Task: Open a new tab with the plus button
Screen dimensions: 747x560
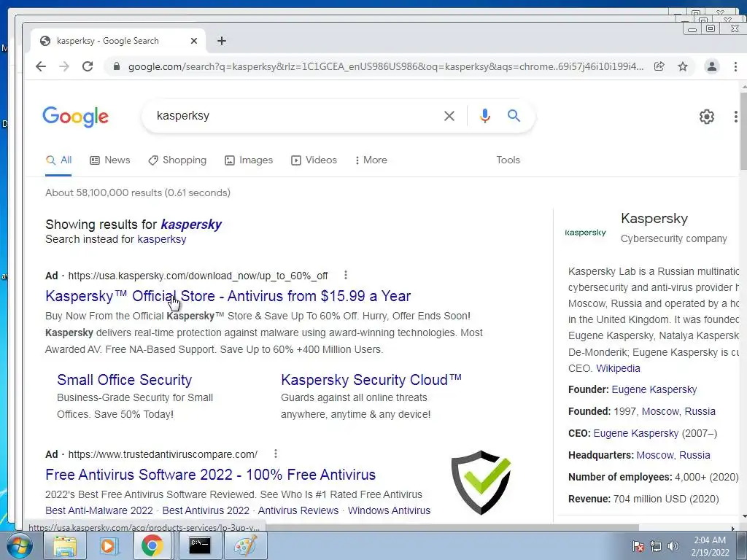Action: (222, 41)
